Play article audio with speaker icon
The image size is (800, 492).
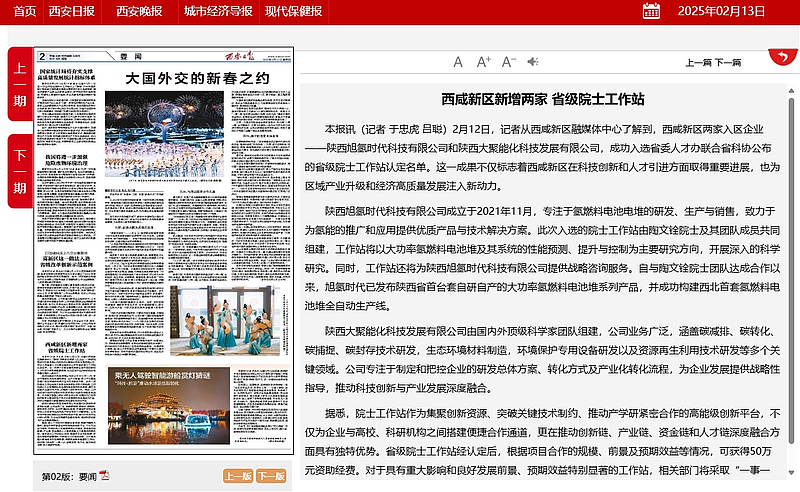point(533,62)
